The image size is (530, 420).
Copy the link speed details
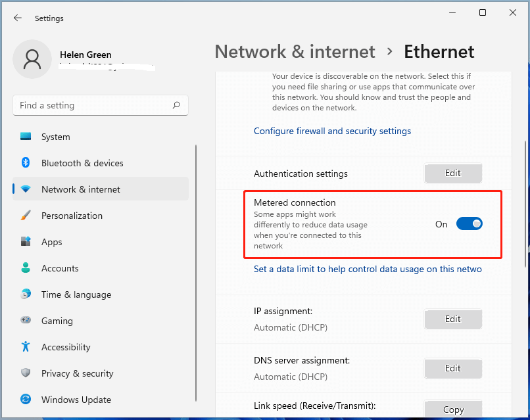(453, 409)
